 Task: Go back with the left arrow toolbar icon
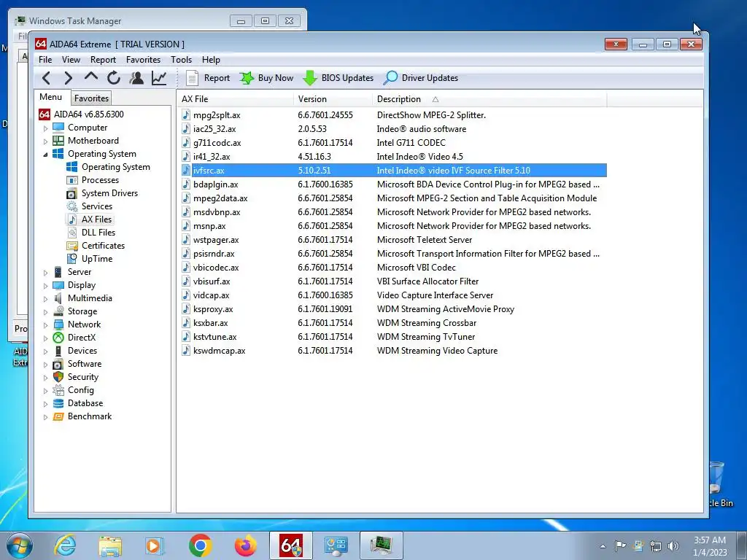coord(46,77)
